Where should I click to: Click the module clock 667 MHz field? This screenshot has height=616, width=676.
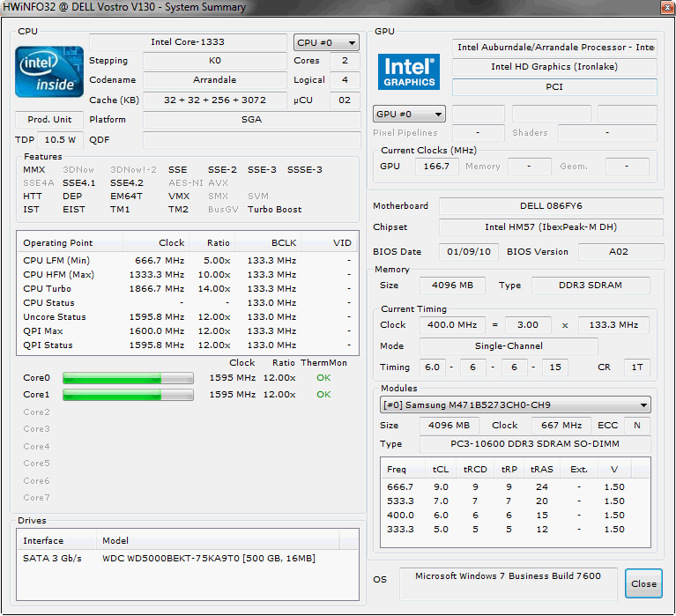(561, 426)
